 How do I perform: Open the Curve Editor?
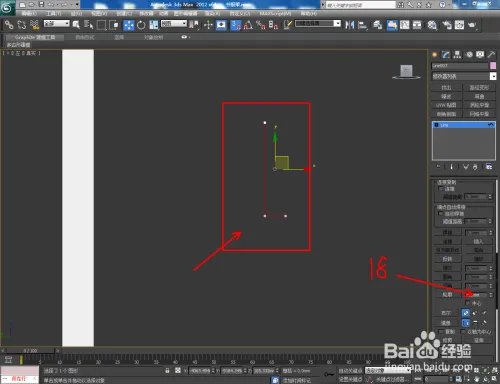pos(405,25)
